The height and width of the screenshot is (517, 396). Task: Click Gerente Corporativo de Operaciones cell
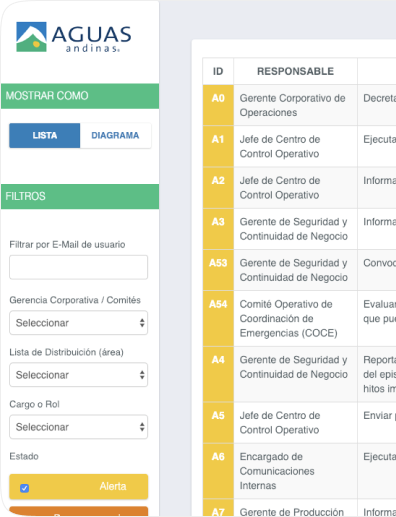(x=295, y=105)
